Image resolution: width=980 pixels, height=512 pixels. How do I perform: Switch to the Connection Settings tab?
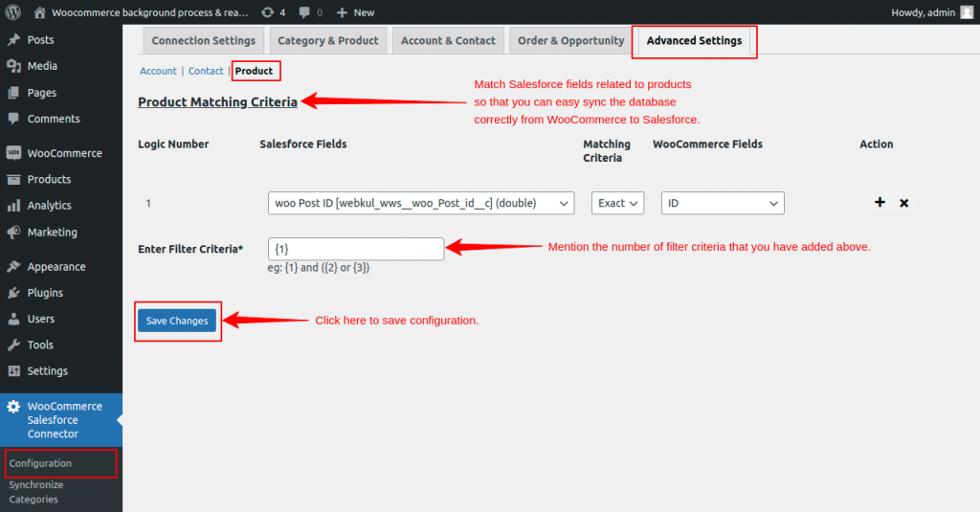pyautogui.click(x=203, y=41)
